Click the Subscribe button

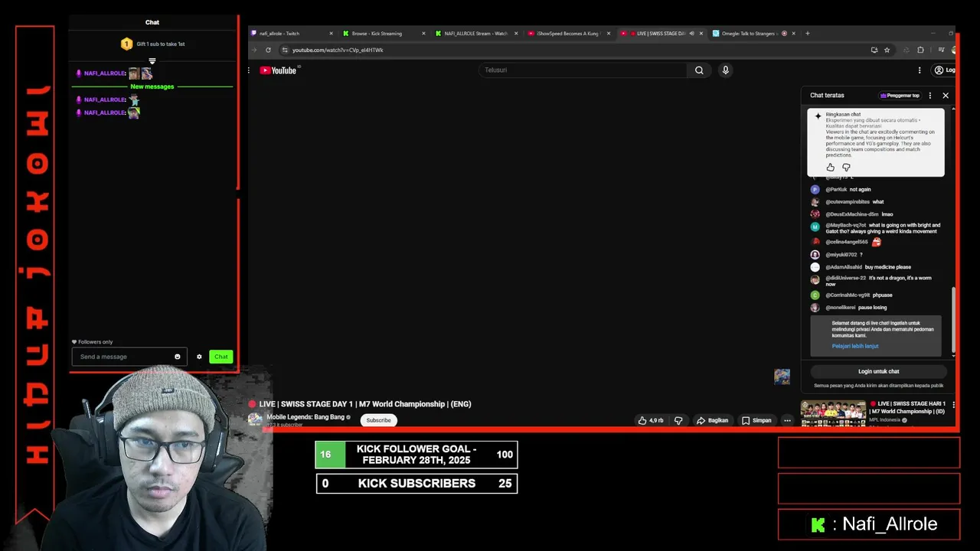[378, 420]
